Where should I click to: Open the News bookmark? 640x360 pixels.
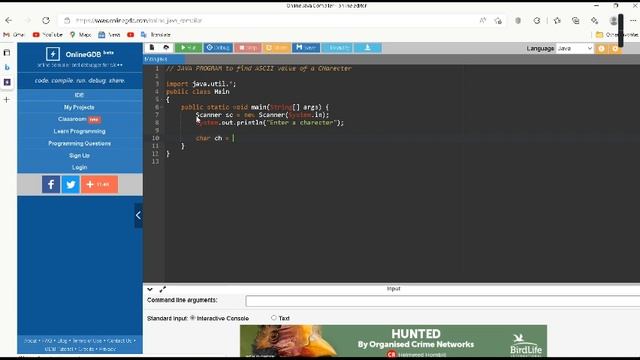click(x=109, y=35)
